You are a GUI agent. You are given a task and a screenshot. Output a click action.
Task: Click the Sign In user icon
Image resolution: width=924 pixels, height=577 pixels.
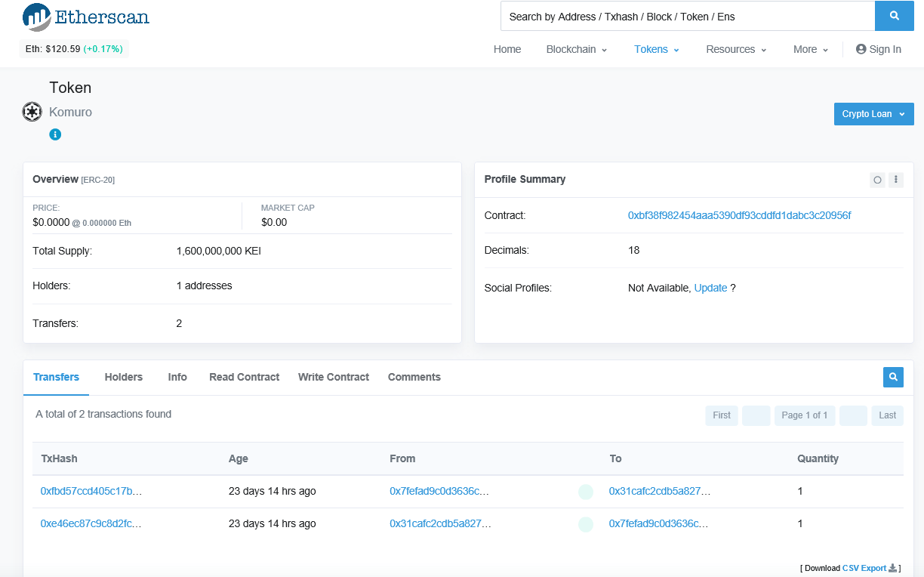(861, 49)
